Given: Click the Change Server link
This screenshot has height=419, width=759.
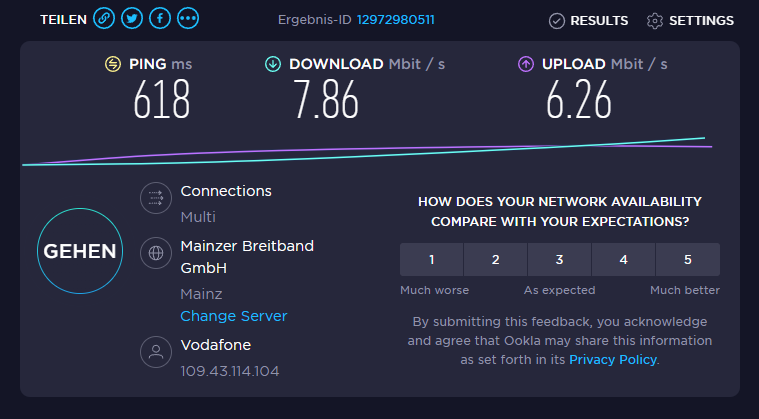Looking at the screenshot, I should (x=233, y=316).
